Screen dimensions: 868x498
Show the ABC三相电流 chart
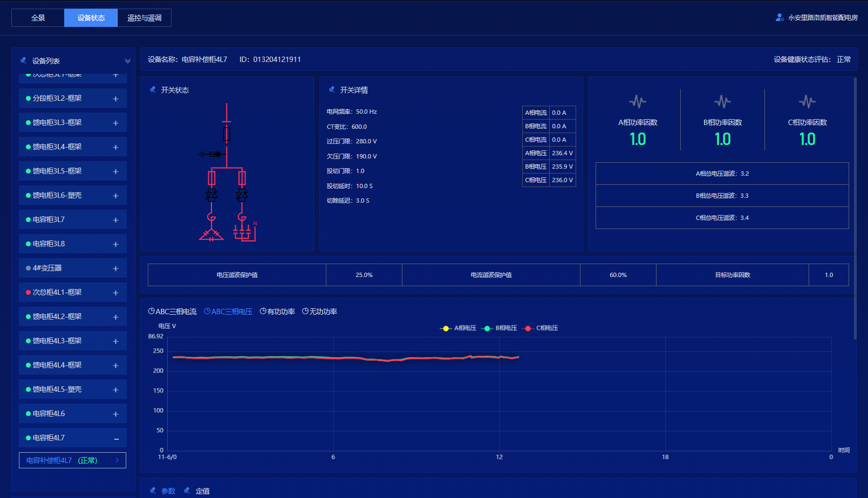(173, 312)
